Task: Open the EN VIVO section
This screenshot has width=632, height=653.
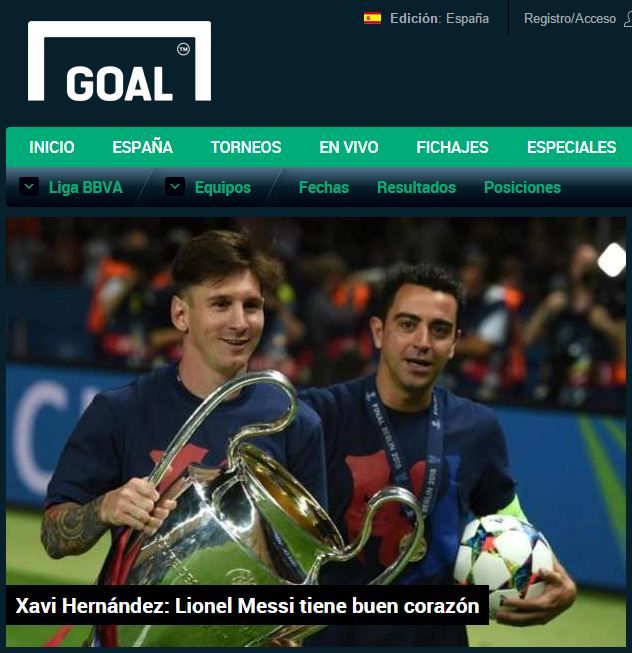Action: [x=349, y=147]
